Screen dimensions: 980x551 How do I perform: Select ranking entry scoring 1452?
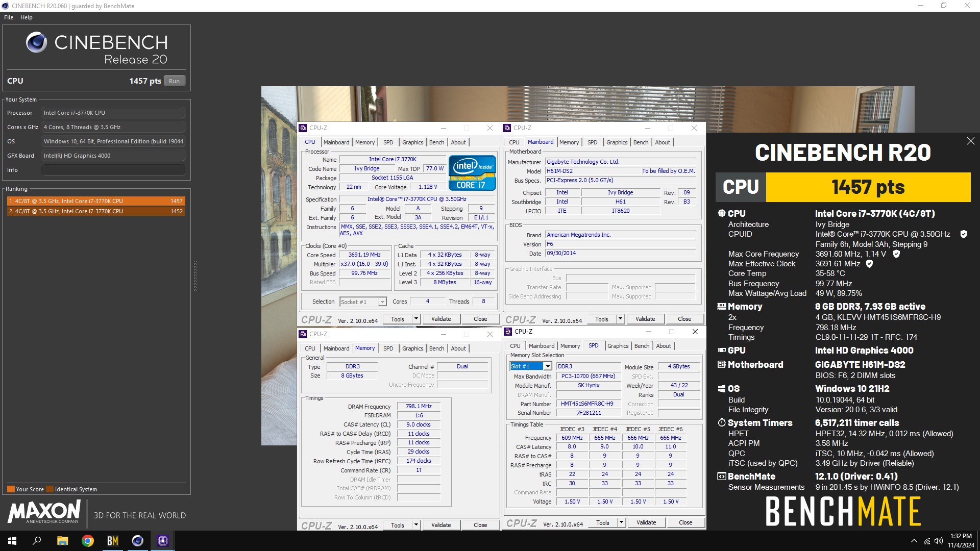pyautogui.click(x=95, y=211)
